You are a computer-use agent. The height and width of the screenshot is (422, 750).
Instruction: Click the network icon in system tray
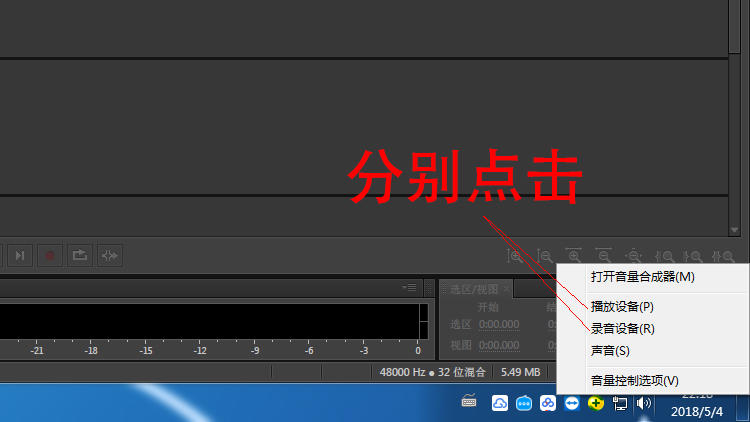620,403
